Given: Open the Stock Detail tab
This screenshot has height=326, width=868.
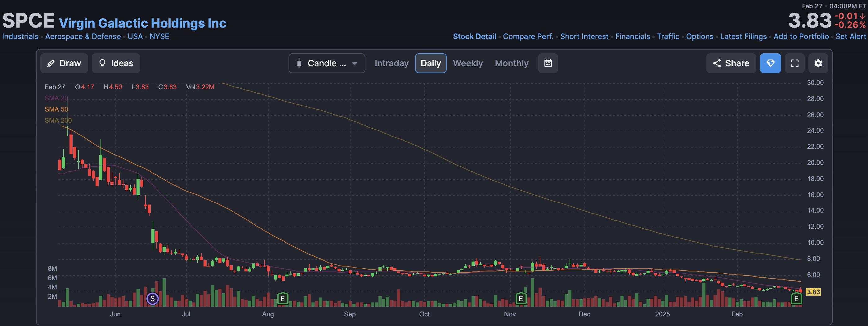Looking at the screenshot, I should [x=474, y=36].
